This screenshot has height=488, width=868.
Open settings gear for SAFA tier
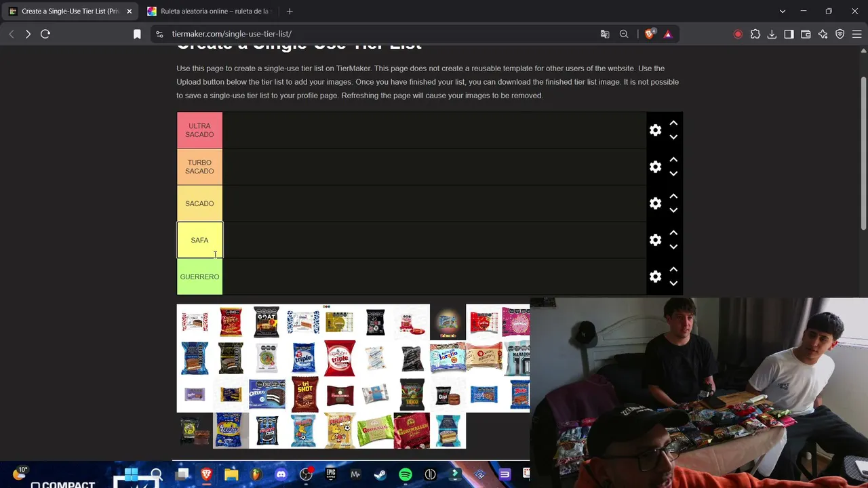pyautogui.click(x=655, y=240)
